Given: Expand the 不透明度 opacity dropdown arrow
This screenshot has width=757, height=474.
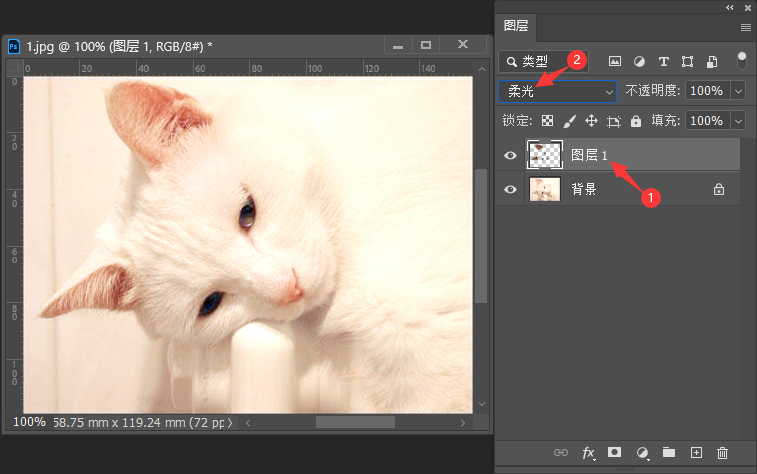Looking at the screenshot, I should (739, 91).
